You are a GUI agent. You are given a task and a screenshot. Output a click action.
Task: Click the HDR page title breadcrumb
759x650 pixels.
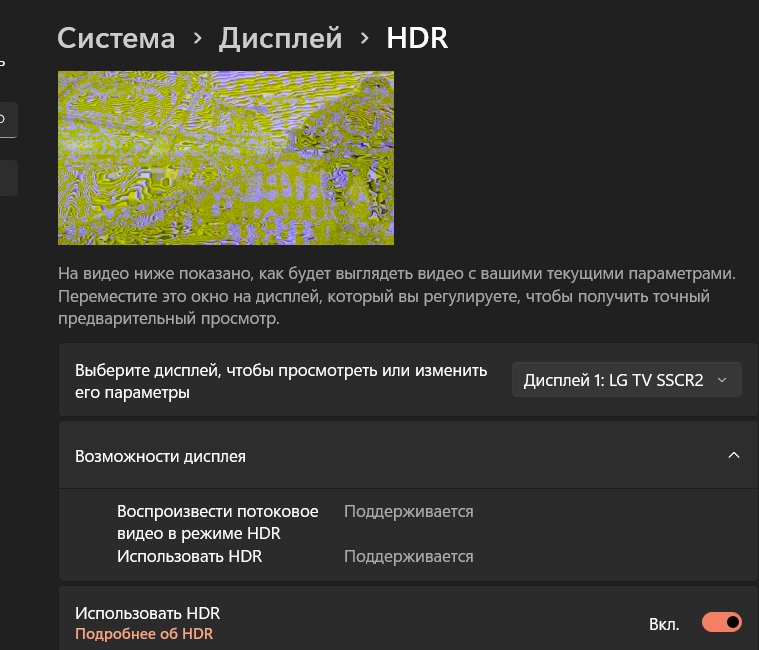pyautogui.click(x=417, y=38)
